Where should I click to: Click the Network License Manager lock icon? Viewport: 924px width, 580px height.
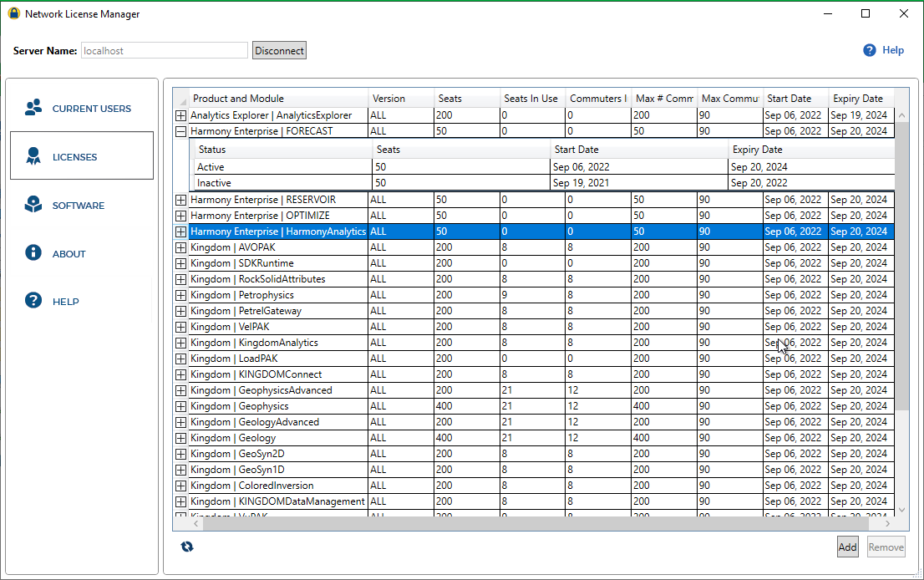(x=13, y=13)
